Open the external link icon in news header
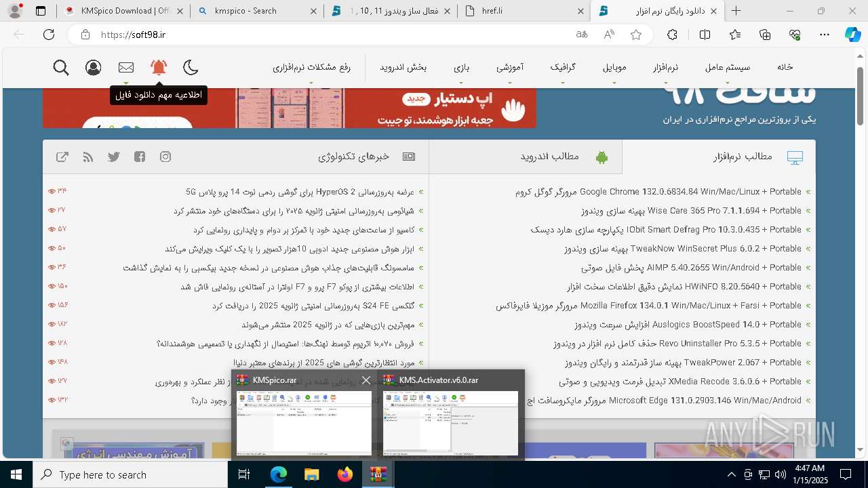This screenshot has height=488, width=868. point(62,157)
